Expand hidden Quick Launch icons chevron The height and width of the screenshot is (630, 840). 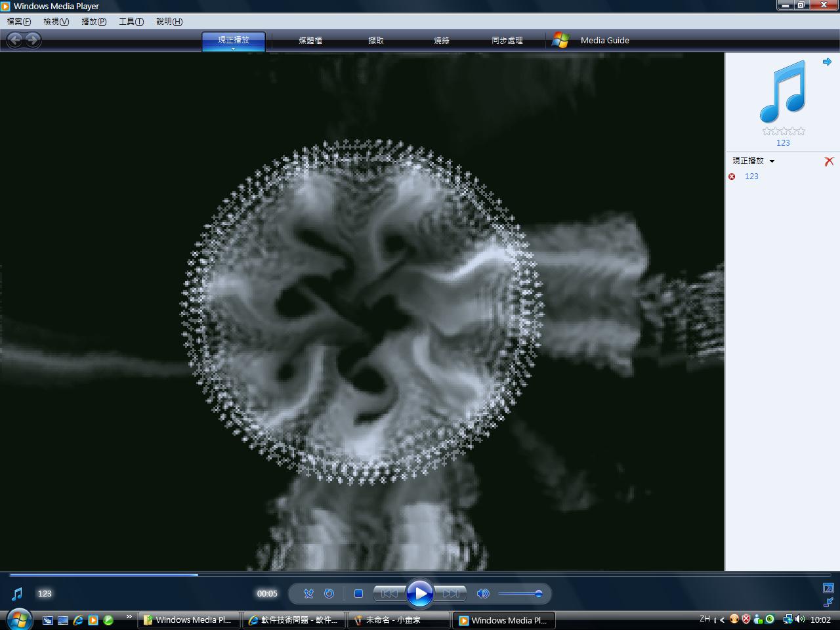(x=129, y=616)
